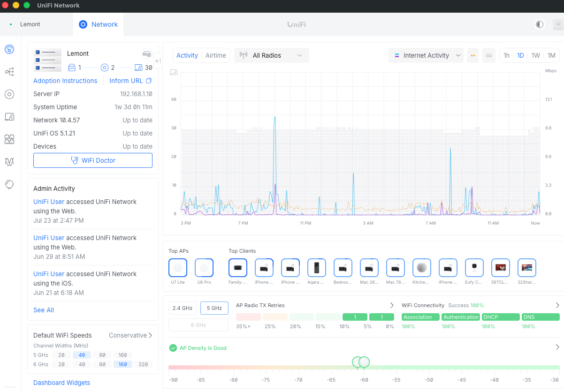The width and height of the screenshot is (564, 392).
Task: Set 6 GHz channel width to 160
Action: coord(123,364)
